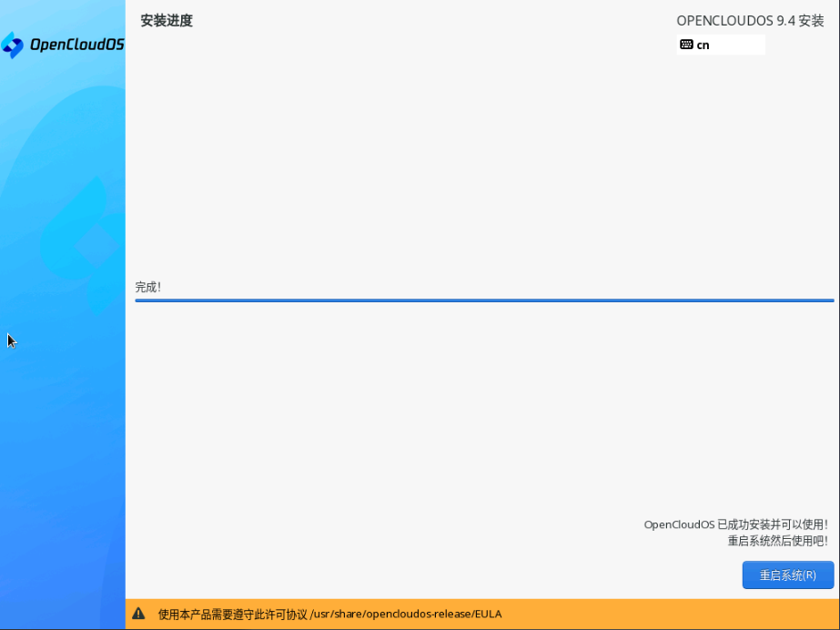
Task: Click the blue installation progress bar
Action: (483, 300)
